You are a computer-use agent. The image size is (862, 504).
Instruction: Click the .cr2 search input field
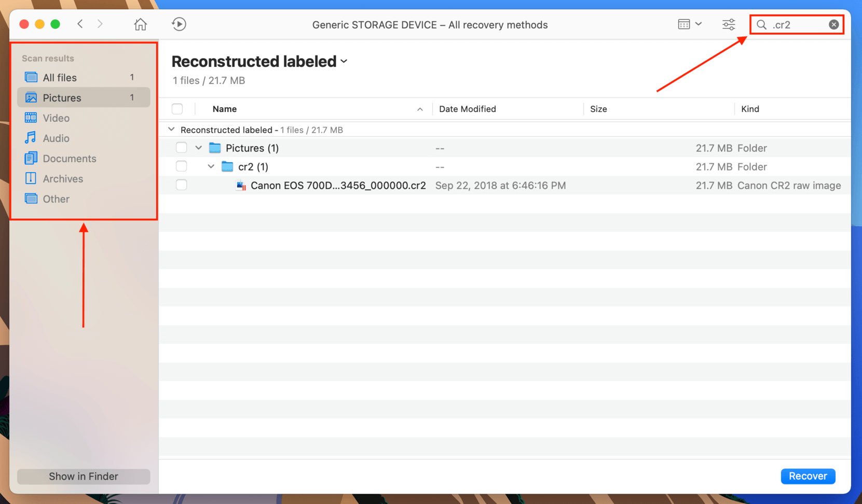click(x=797, y=24)
